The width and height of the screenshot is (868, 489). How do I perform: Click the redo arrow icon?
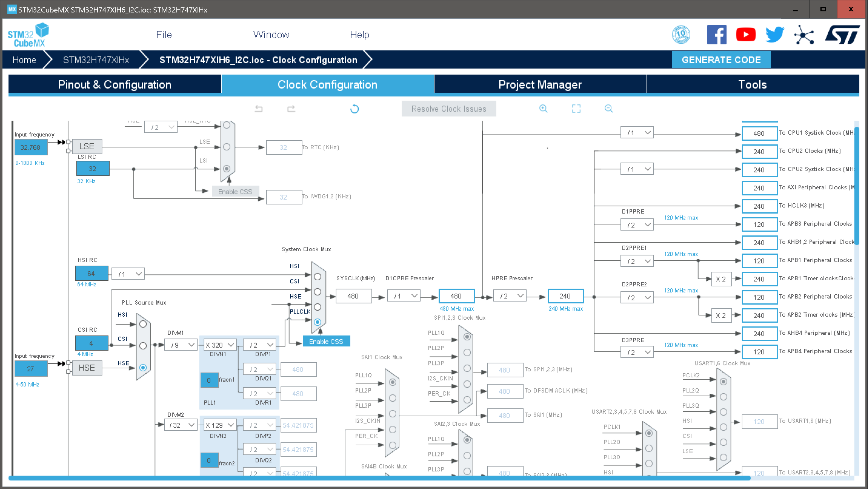(x=291, y=108)
